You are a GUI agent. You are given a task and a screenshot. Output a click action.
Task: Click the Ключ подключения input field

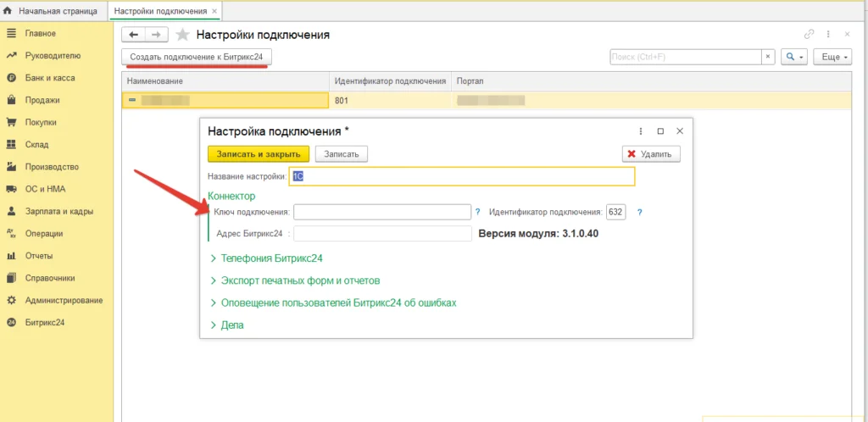382,212
